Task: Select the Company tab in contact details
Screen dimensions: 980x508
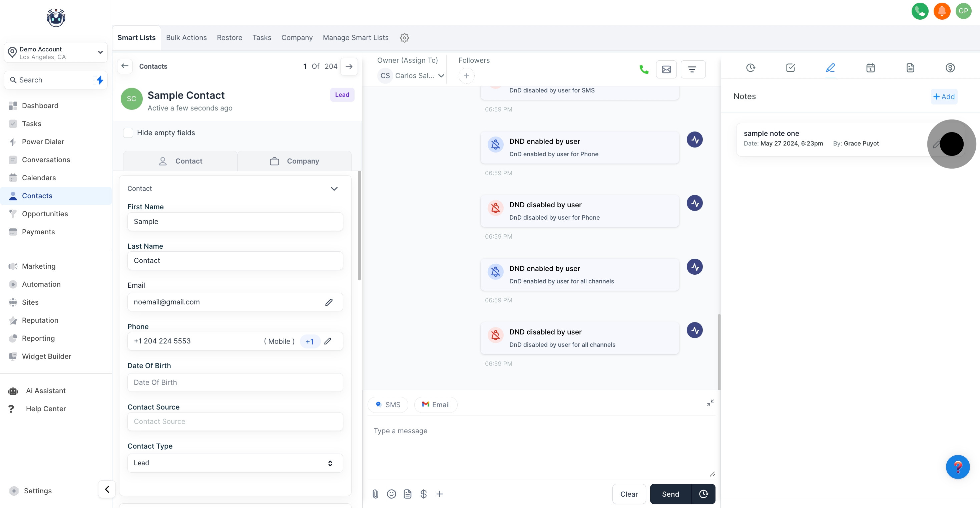Action: point(295,161)
